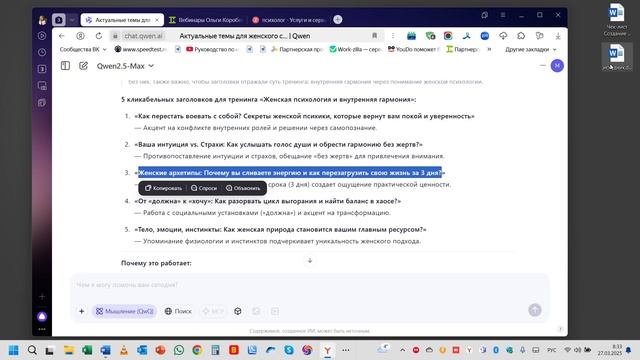Image resolution: width=640 pixels, height=360 pixels.
Task: Start a new chat with the pencil icon
Action: coord(83,66)
